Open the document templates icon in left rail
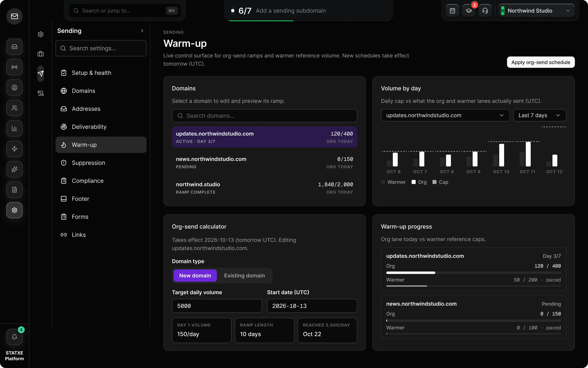This screenshot has width=588, height=368. [x=14, y=190]
